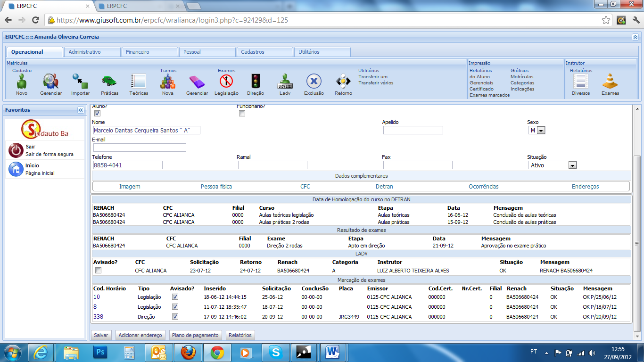Toggle the Funcionário? checkbox
Image resolution: width=644 pixels, height=362 pixels.
242,113
